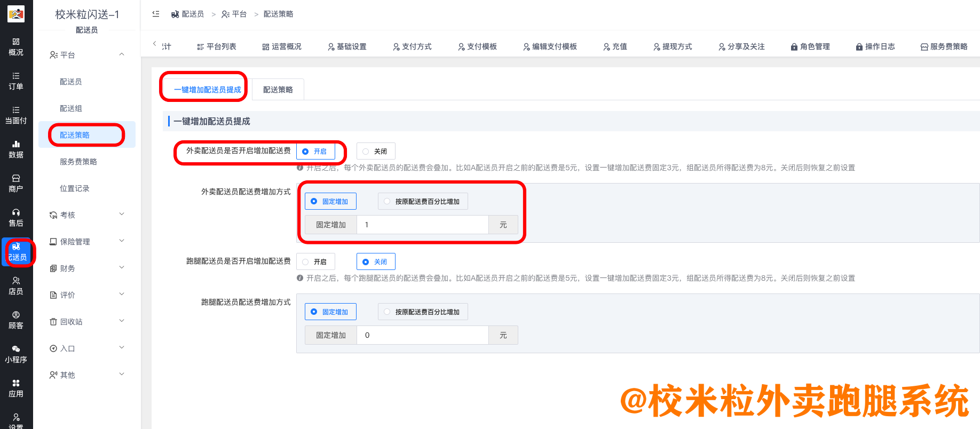
Task: Select 按原配送费百分比增加 for 外卖配送员
Action: (423, 201)
